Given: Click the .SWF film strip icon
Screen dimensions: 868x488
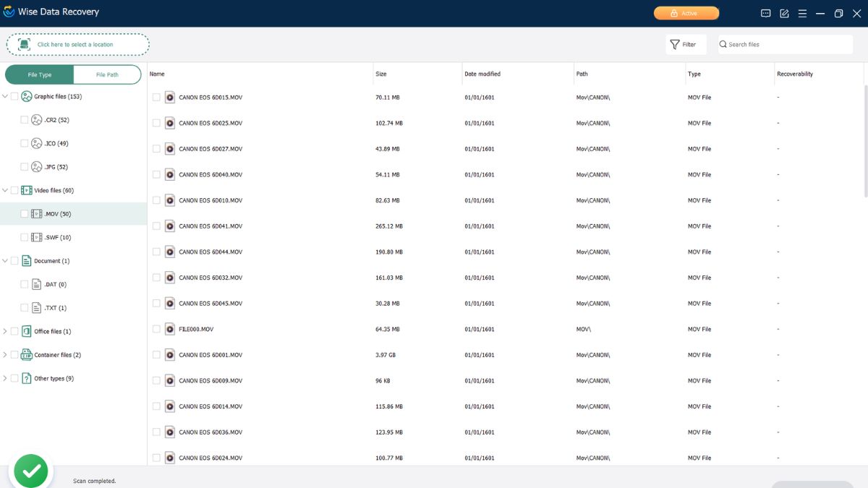Looking at the screenshot, I should [x=37, y=237].
